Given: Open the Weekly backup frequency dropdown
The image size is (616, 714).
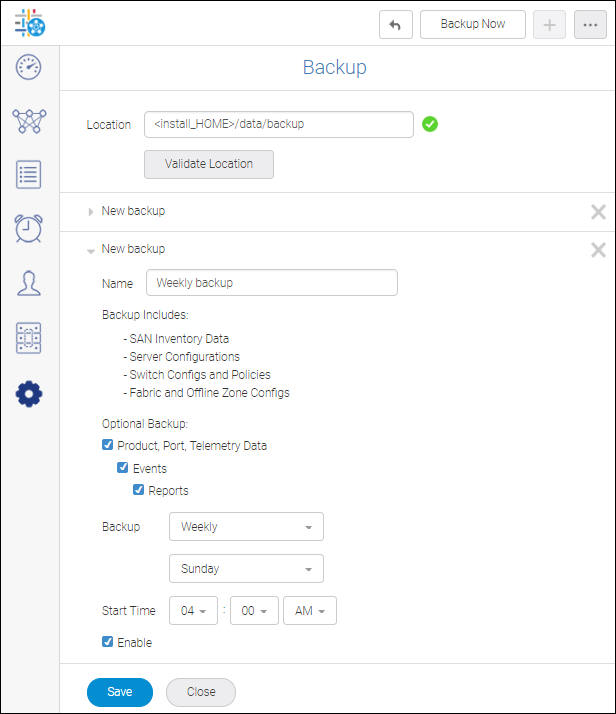Looking at the screenshot, I should 247,527.
